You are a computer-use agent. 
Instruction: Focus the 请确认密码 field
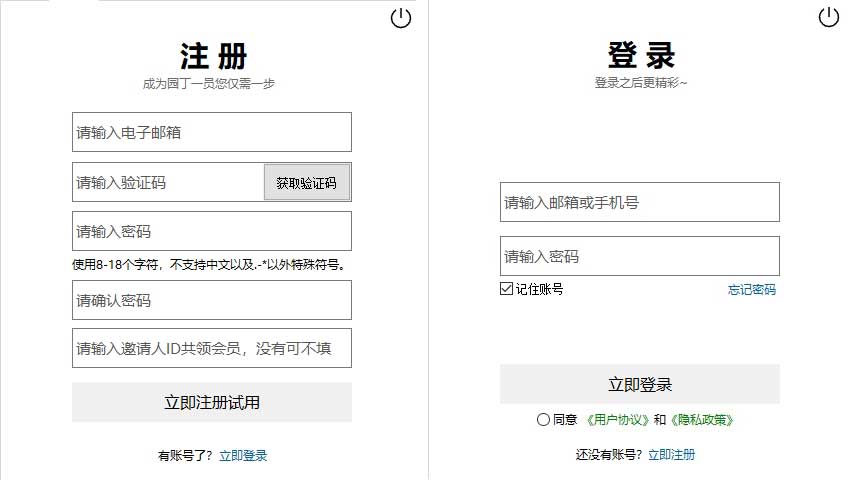[212, 300]
